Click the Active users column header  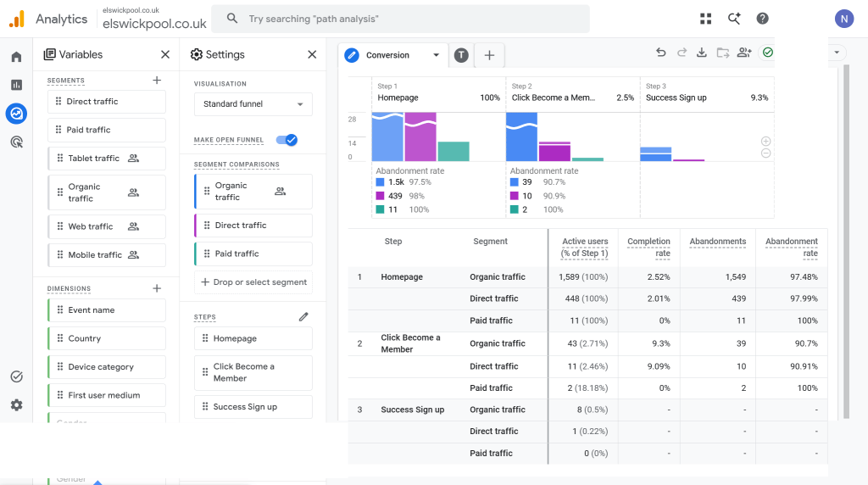point(584,248)
